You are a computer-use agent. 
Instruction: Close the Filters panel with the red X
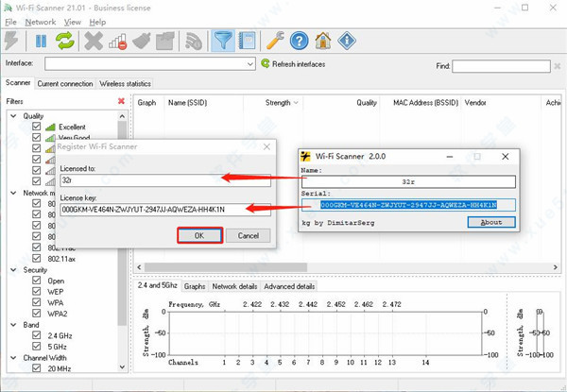tap(121, 101)
